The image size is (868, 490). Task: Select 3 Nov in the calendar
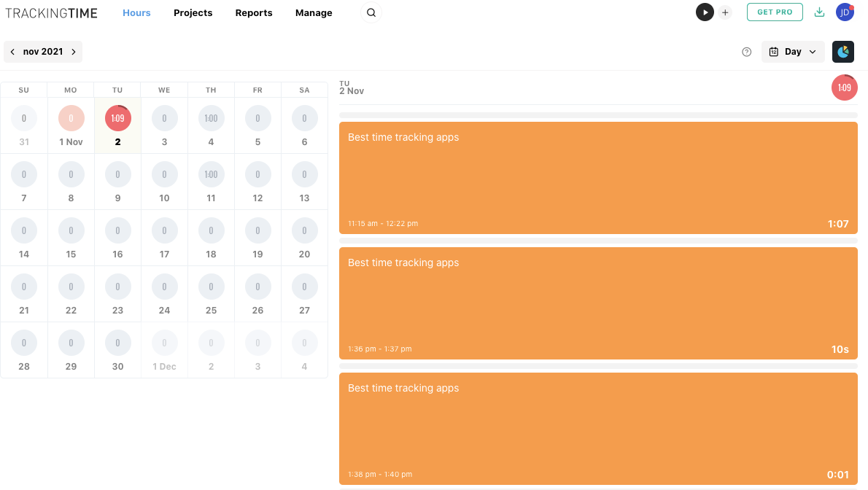[164, 125]
